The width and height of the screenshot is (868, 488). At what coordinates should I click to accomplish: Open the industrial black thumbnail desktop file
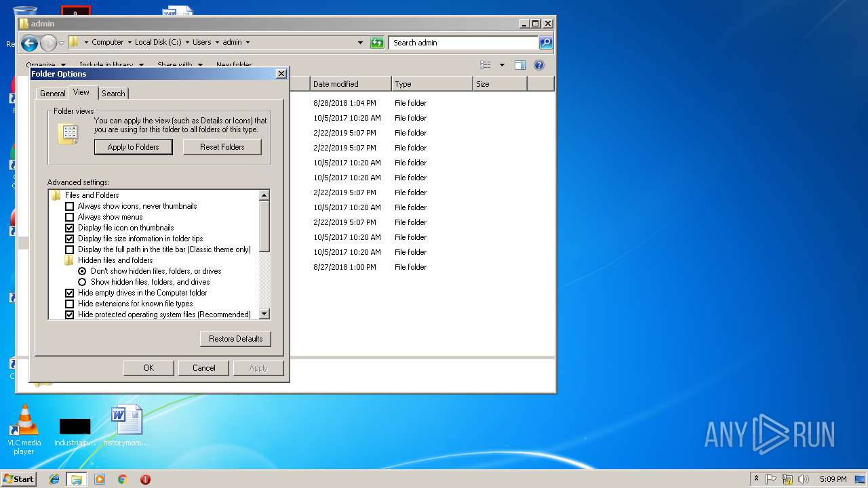75,432
